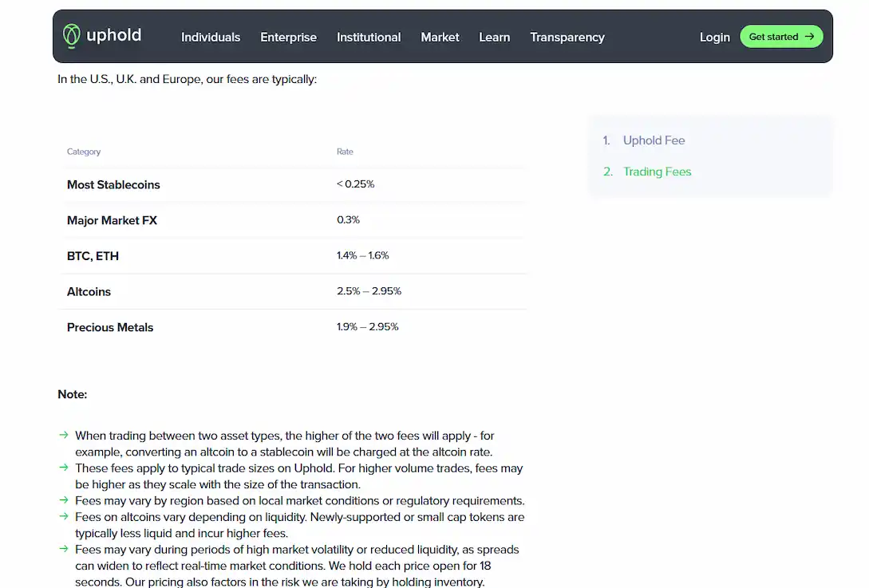
Task: Click the 'These fees apply to typical trade sizes' note
Action: [298, 476]
